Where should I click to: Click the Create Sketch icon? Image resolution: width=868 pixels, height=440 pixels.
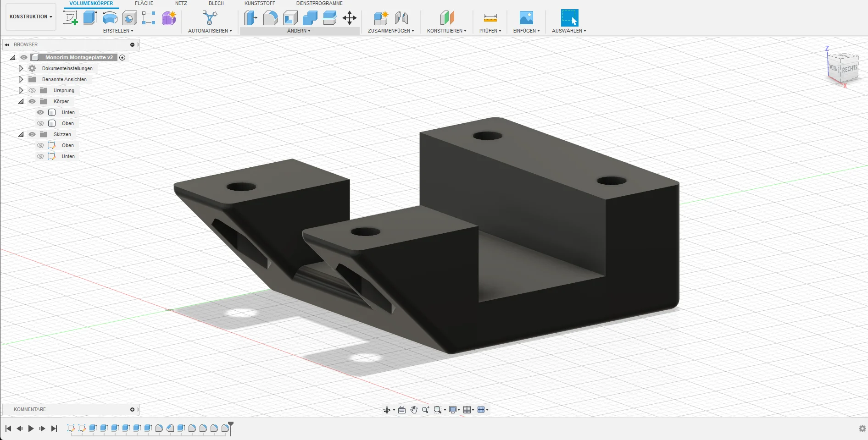click(70, 18)
